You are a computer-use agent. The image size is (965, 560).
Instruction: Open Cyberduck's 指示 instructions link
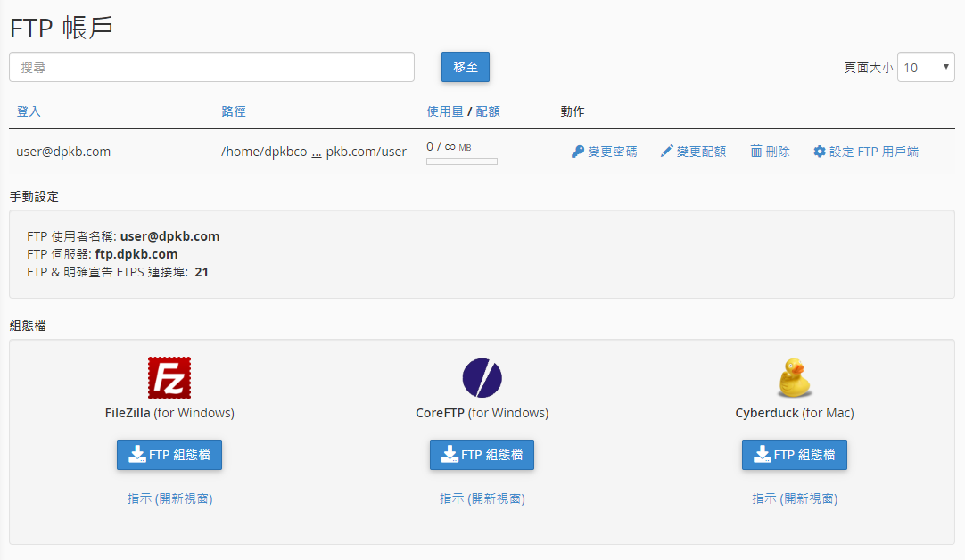click(x=795, y=498)
